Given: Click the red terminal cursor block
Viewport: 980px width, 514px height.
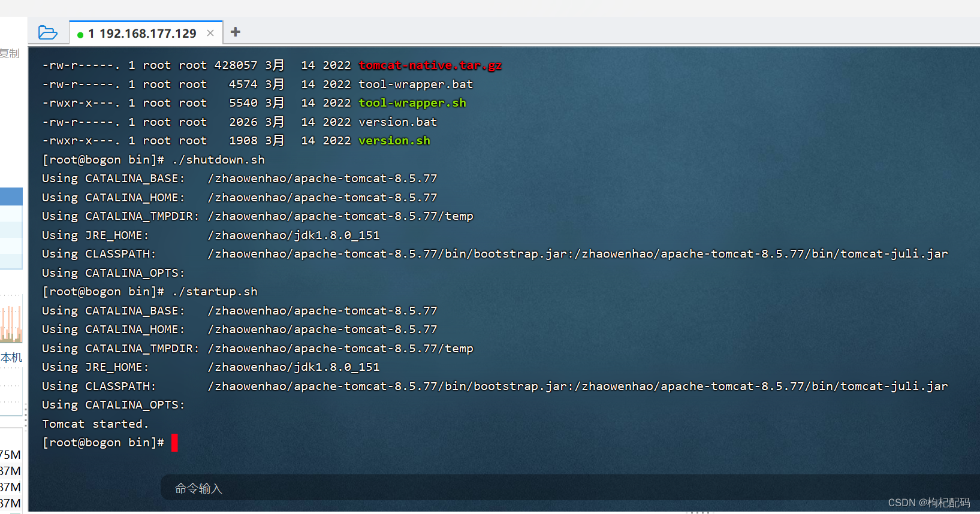Looking at the screenshot, I should coord(174,443).
